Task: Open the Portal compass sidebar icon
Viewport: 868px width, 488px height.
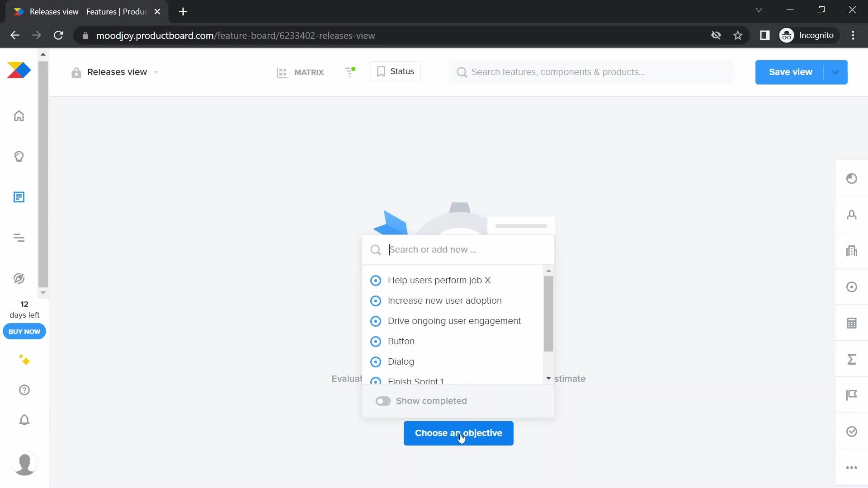Action: click(19, 278)
